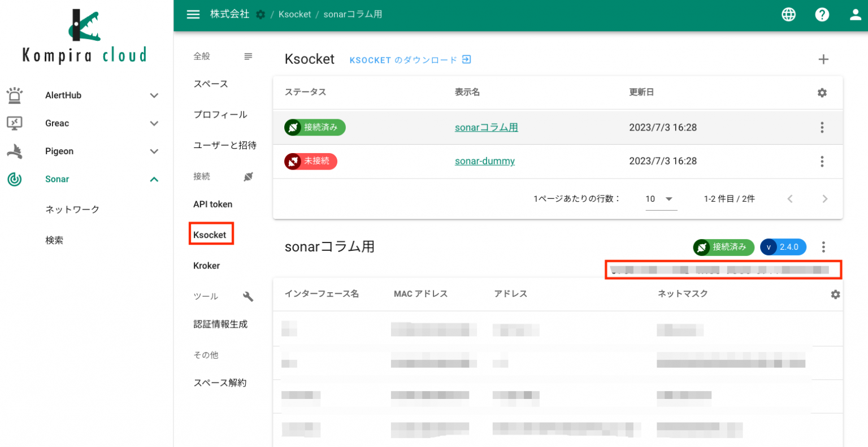Click the gear icon beside 株式会社

coord(260,14)
